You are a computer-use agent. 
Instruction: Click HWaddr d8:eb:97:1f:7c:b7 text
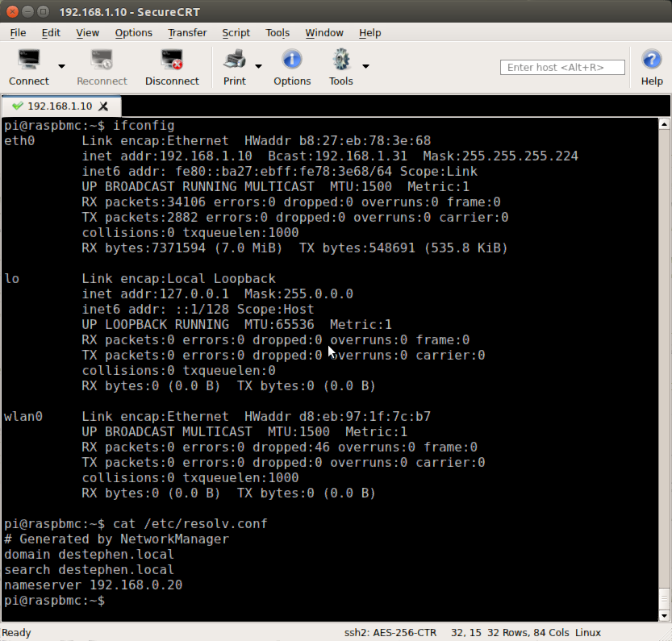coord(337,417)
